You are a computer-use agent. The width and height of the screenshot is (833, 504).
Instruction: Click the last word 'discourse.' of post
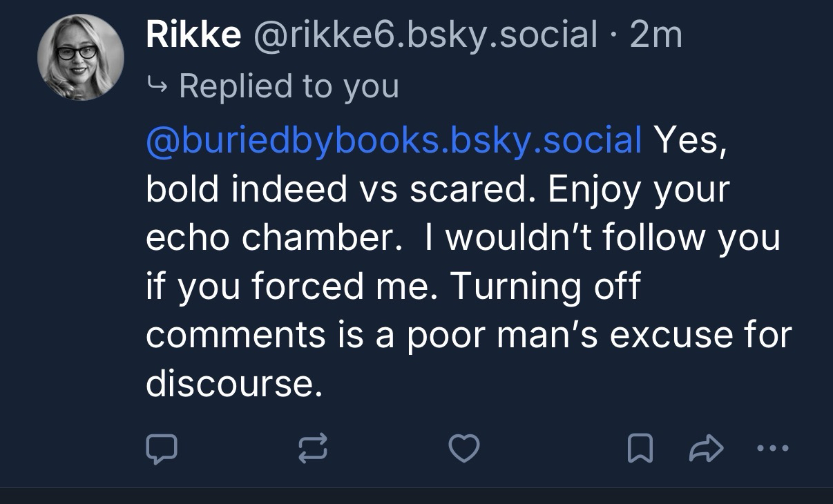click(x=234, y=382)
